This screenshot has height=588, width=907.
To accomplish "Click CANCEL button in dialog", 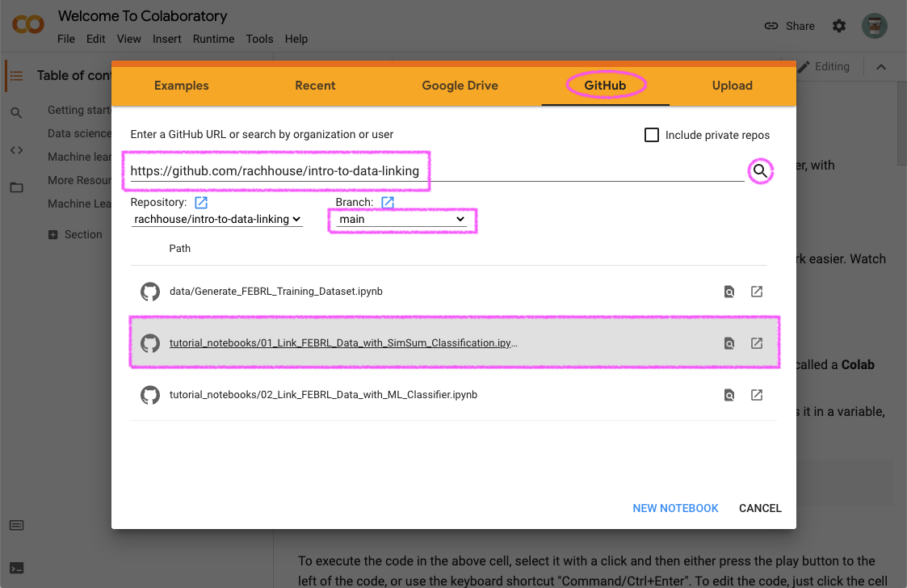I will pos(760,508).
